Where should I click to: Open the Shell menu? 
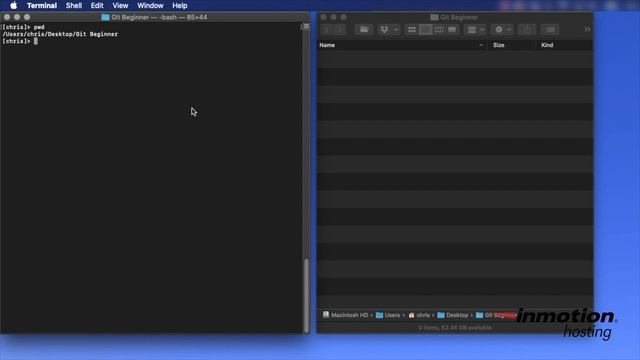(74, 5)
